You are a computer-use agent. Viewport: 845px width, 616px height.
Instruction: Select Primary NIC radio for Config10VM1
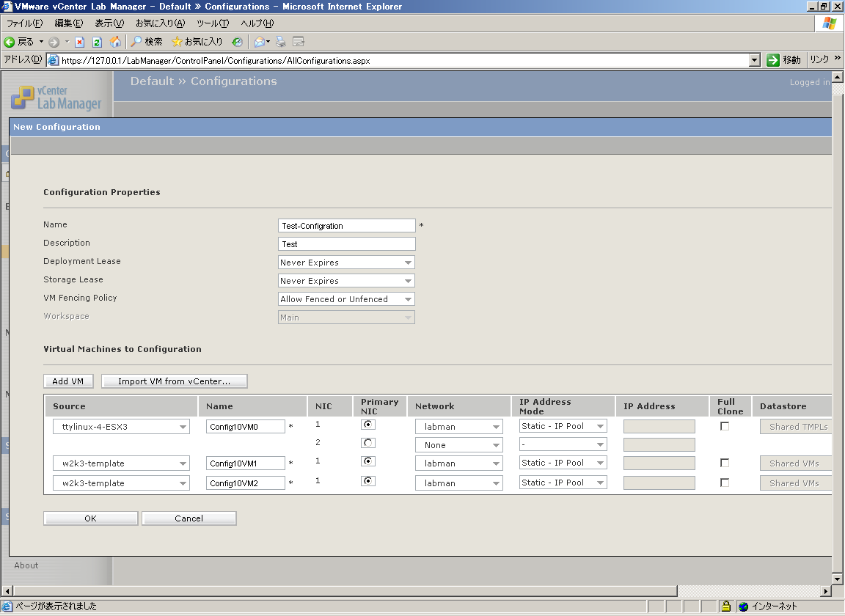(x=367, y=461)
